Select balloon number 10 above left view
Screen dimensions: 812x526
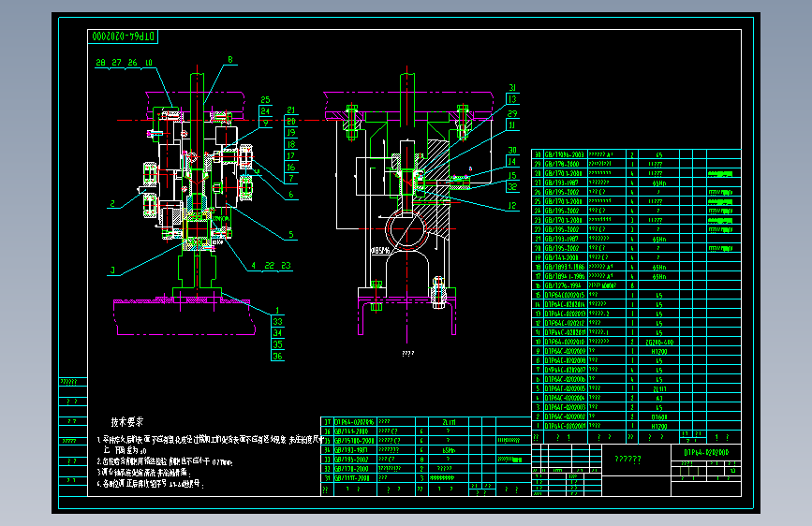(x=149, y=63)
